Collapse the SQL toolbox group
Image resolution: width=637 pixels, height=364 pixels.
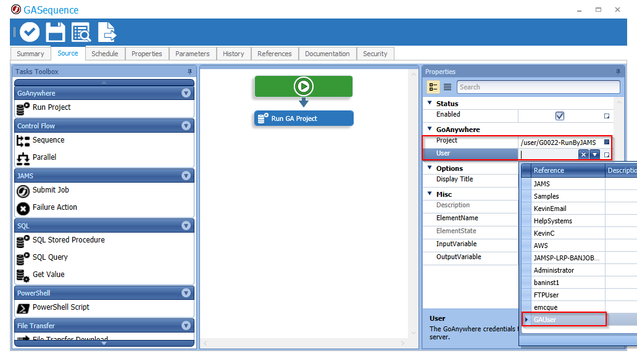click(x=186, y=226)
